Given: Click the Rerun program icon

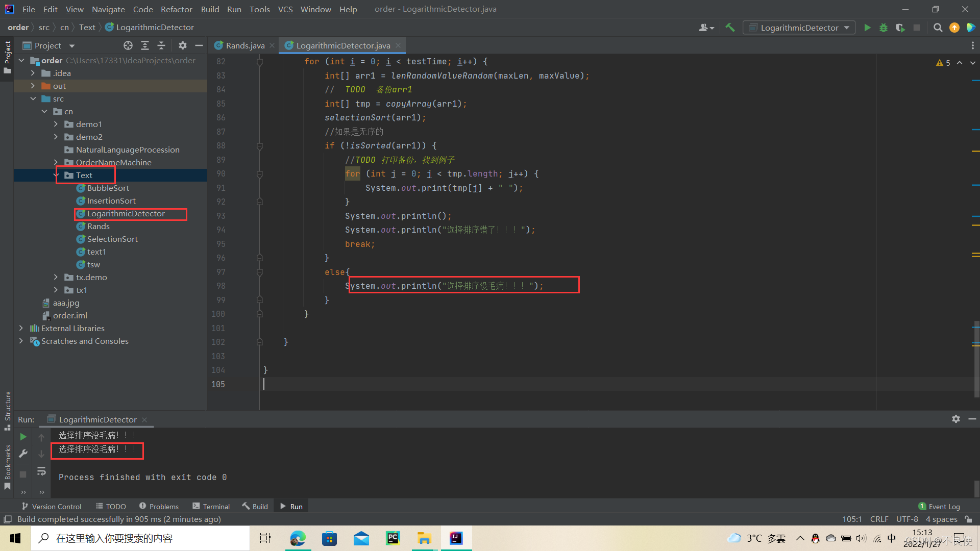Looking at the screenshot, I should pos(22,436).
